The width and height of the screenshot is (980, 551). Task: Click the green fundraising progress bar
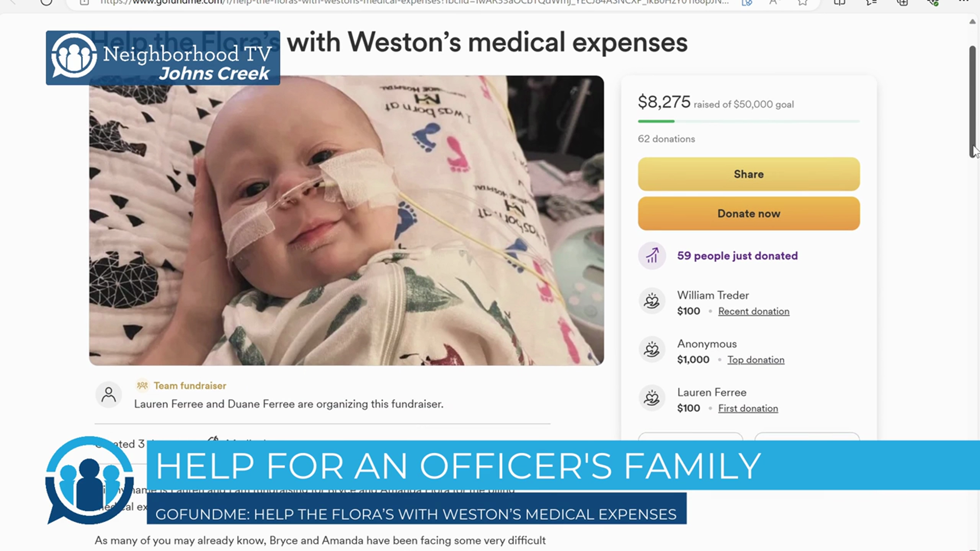coord(749,121)
